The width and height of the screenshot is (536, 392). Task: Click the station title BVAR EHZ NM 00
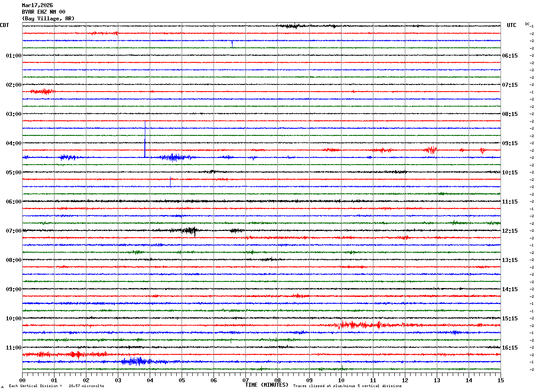pyautogui.click(x=43, y=12)
